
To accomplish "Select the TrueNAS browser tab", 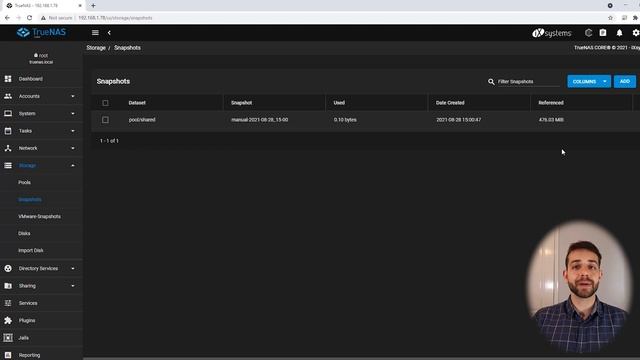I will point(42,6).
